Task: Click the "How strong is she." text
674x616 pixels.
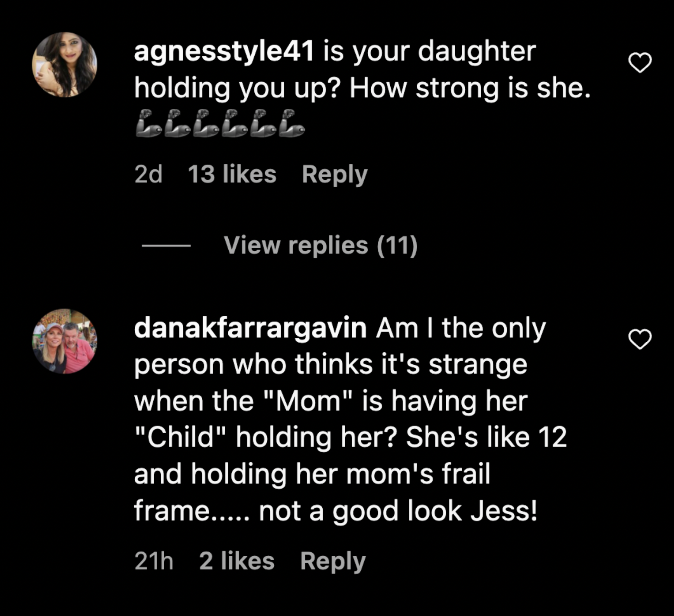Action: [470, 88]
